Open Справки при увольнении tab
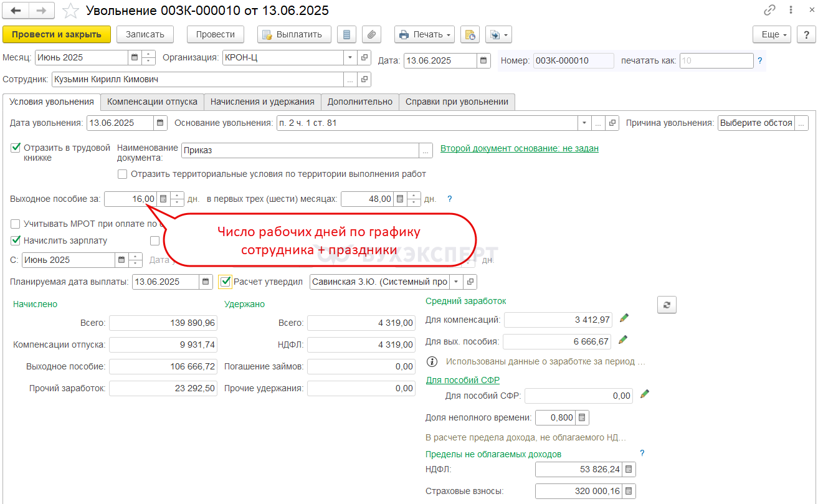Viewport: 818px width, 504px height. (457, 102)
